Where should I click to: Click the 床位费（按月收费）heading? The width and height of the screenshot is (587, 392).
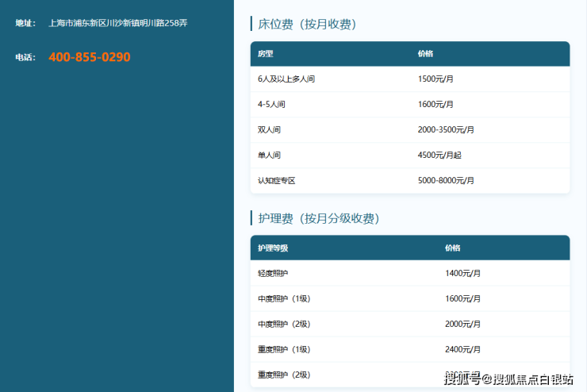point(307,24)
